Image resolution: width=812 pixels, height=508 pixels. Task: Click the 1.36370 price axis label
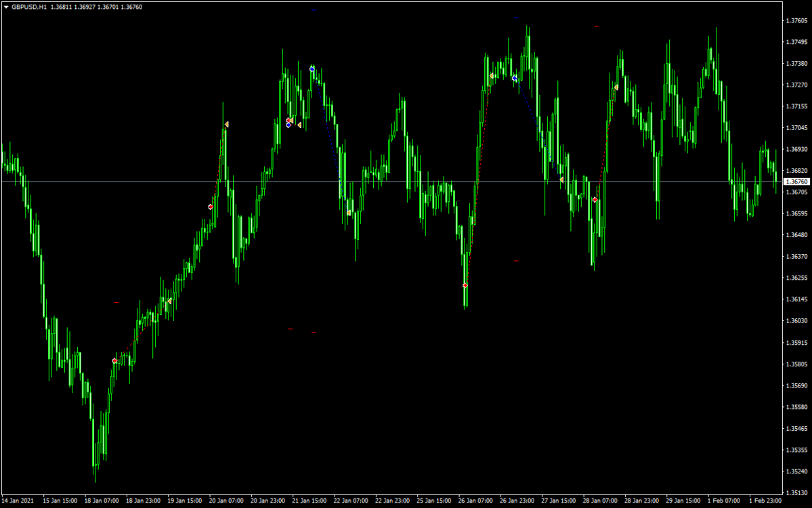[x=796, y=256]
